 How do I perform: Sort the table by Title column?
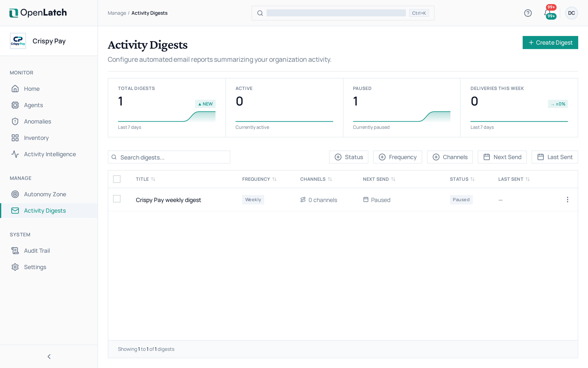coord(146,179)
